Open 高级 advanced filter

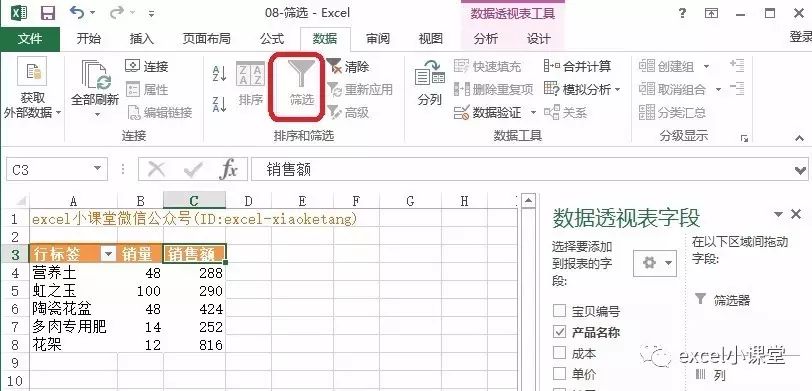click(x=348, y=112)
